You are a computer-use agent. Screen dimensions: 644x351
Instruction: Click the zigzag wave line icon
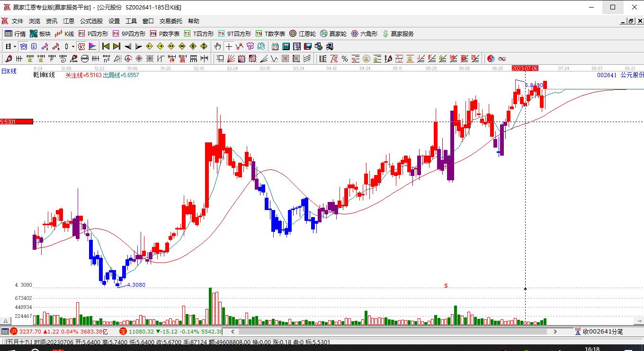(275, 59)
